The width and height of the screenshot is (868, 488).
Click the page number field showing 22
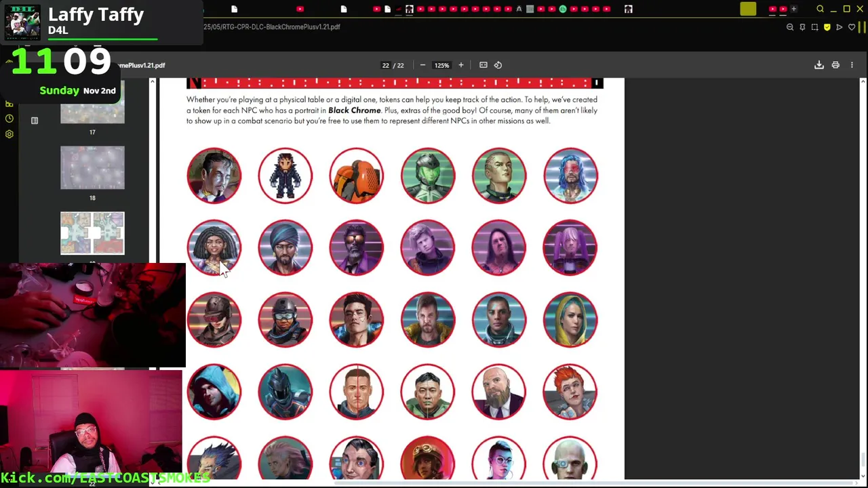[x=385, y=65]
